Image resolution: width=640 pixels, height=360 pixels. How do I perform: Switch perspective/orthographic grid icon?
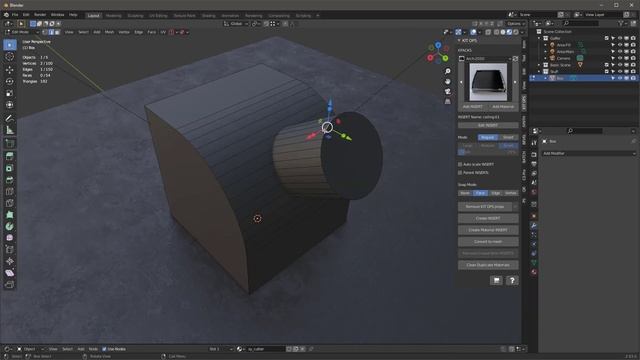tap(448, 101)
